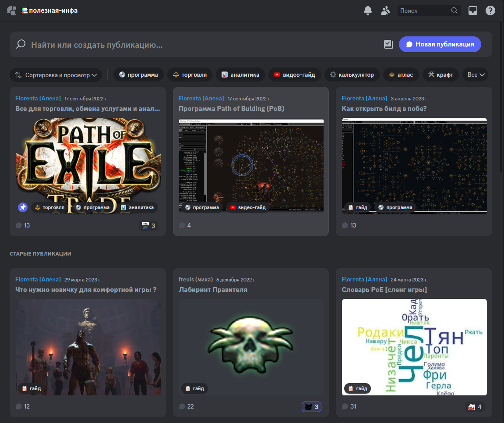Click magnifier icon in top Поиск field
Image resolution: width=504 pixels, height=423 pixels.
[x=454, y=11]
